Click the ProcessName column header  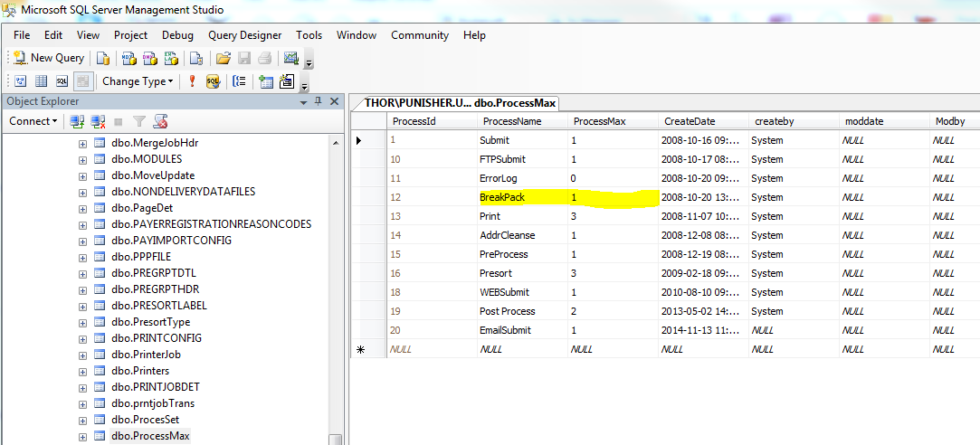click(522, 121)
